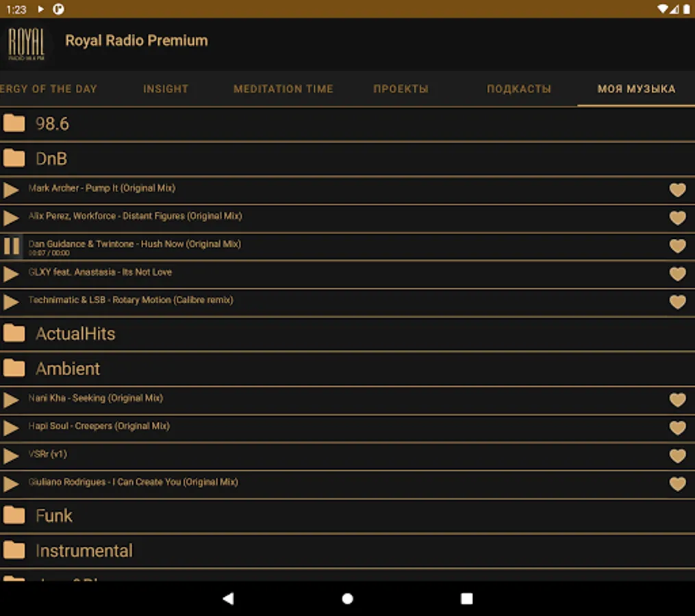Switch to the Подкасты tab
Image resolution: width=695 pixels, height=616 pixels.
[x=518, y=89]
